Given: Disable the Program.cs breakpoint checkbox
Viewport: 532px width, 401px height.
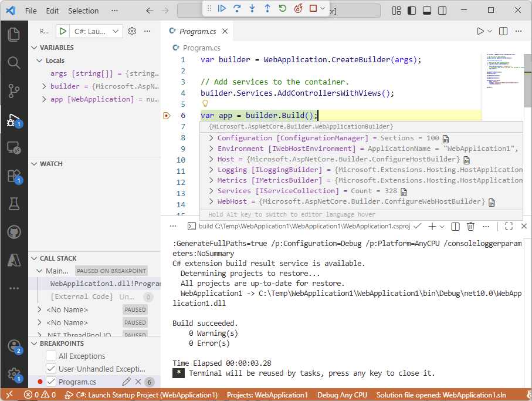Looking at the screenshot, I should (51, 382).
